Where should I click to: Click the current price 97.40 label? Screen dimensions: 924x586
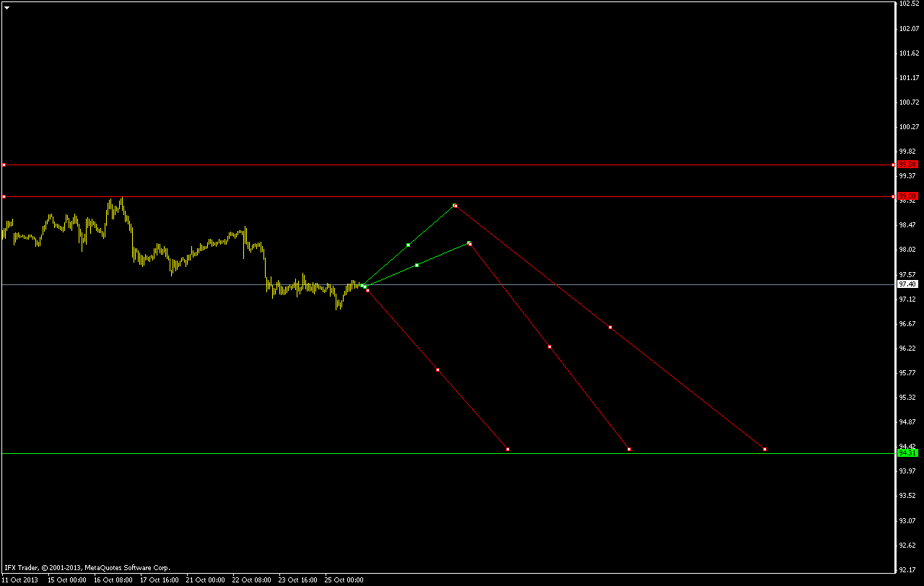click(907, 284)
